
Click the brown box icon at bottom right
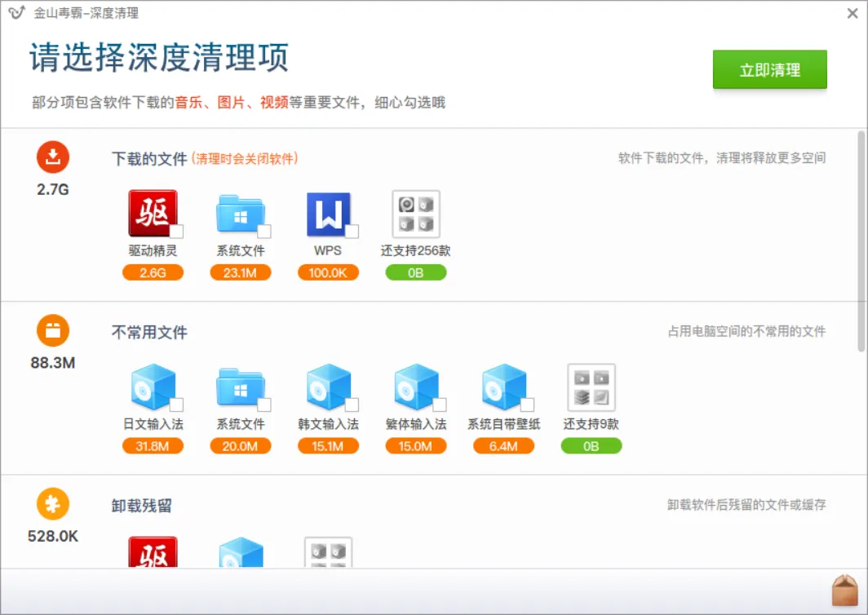tap(845, 590)
